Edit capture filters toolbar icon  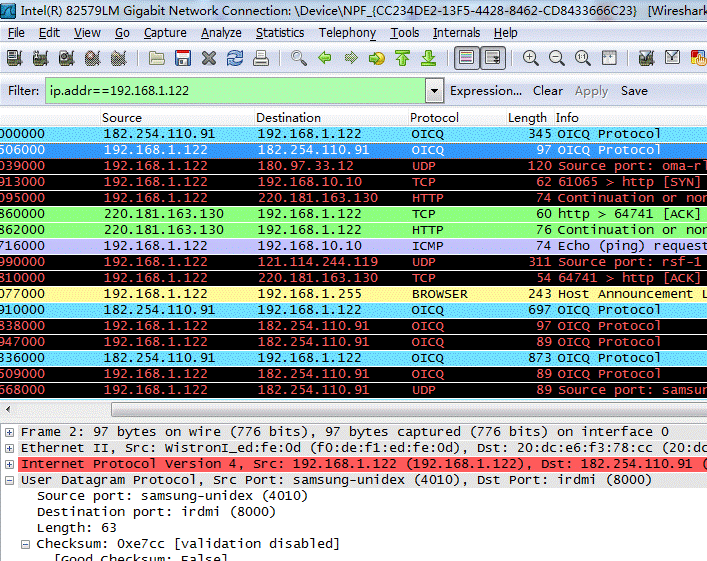pyautogui.click(x=647, y=58)
